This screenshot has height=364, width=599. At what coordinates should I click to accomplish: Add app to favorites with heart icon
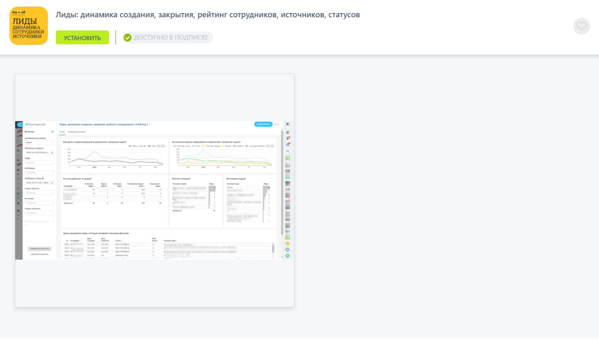[582, 26]
